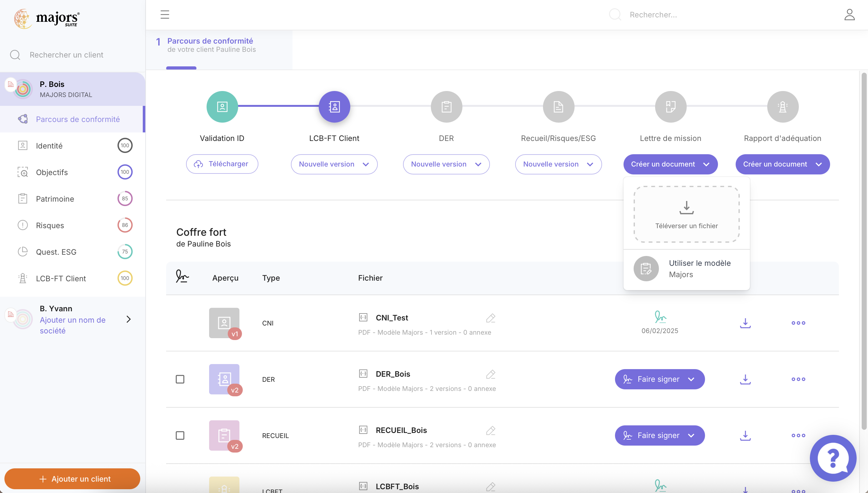Expand Nouvelle version dropdown under DER

pyautogui.click(x=446, y=164)
